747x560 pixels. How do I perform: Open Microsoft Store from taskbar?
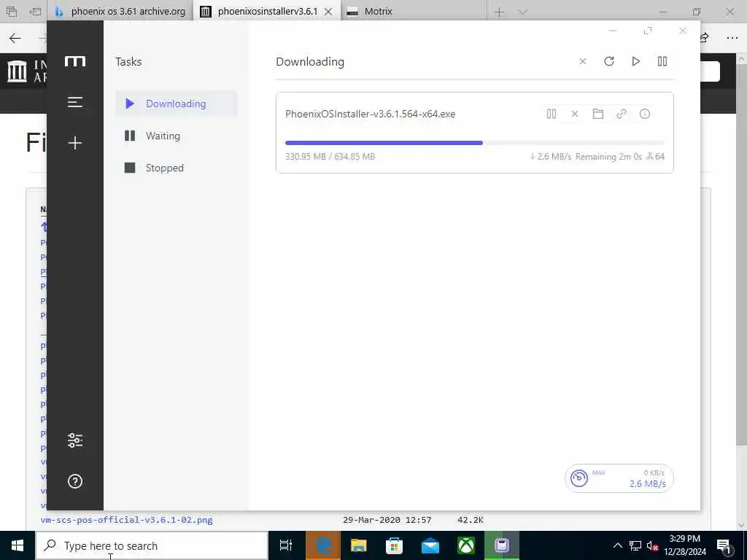click(x=394, y=545)
